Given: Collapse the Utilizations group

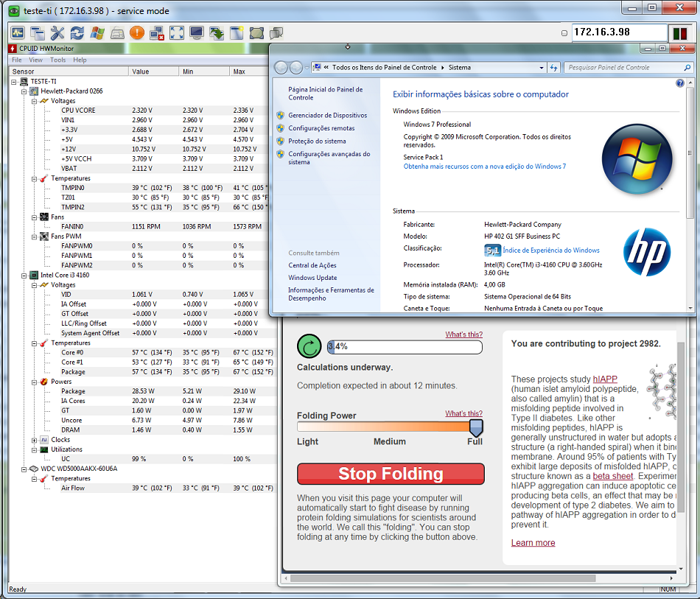Looking at the screenshot, I should click(34, 450).
